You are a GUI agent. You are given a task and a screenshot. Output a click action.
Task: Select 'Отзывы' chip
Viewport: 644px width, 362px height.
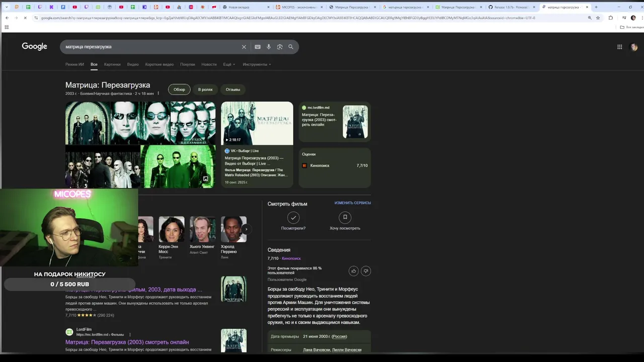tap(233, 89)
